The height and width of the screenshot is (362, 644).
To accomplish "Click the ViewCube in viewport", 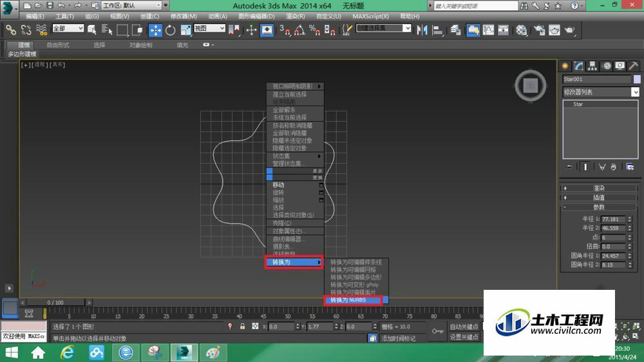I will click(530, 86).
